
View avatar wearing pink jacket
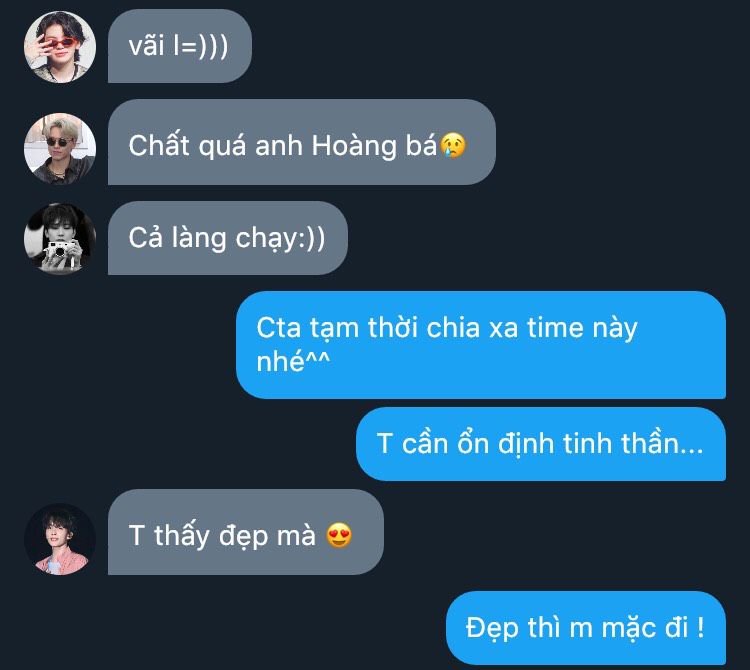(x=60, y=539)
